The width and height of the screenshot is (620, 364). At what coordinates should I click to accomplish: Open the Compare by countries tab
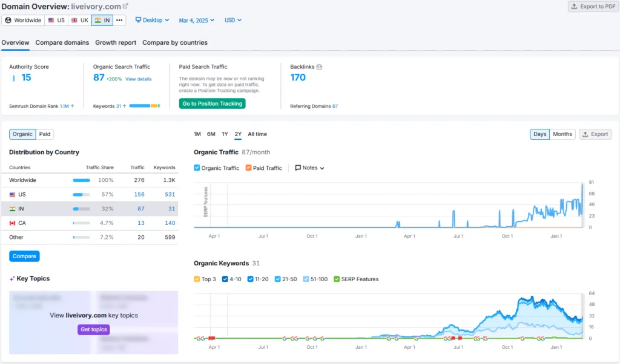pyautogui.click(x=175, y=43)
